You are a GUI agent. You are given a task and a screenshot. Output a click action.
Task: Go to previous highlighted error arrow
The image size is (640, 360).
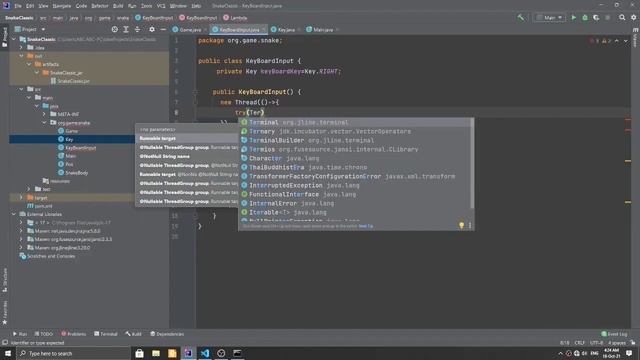click(617, 41)
